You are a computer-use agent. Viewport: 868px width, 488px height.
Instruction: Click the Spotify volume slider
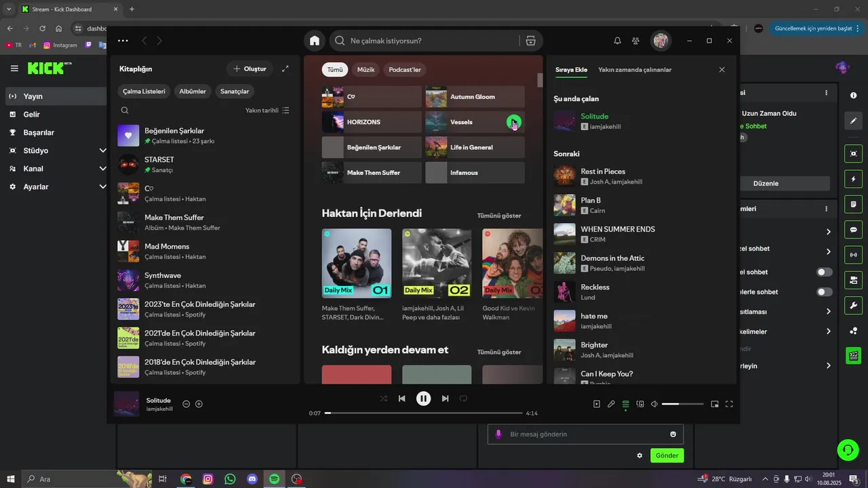click(683, 404)
